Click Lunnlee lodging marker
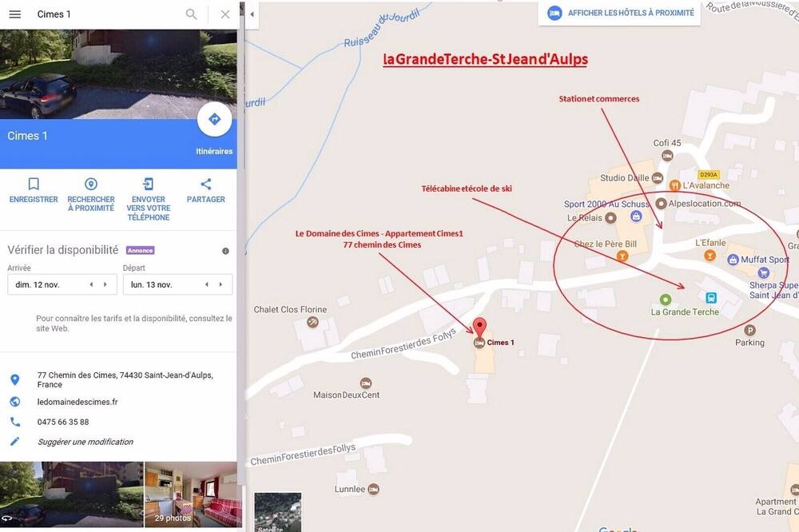Viewport: 799px width, 532px height. click(373, 489)
